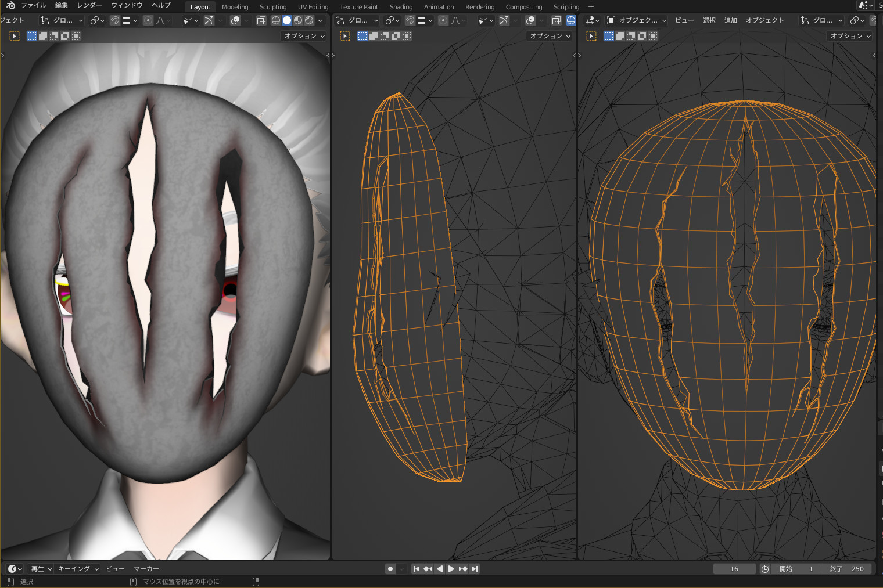Screen dimensions: 883x588
Task: Open the transform orientation dropdown (グローバル)
Action: pyautogui.click(x=63, y=20)
